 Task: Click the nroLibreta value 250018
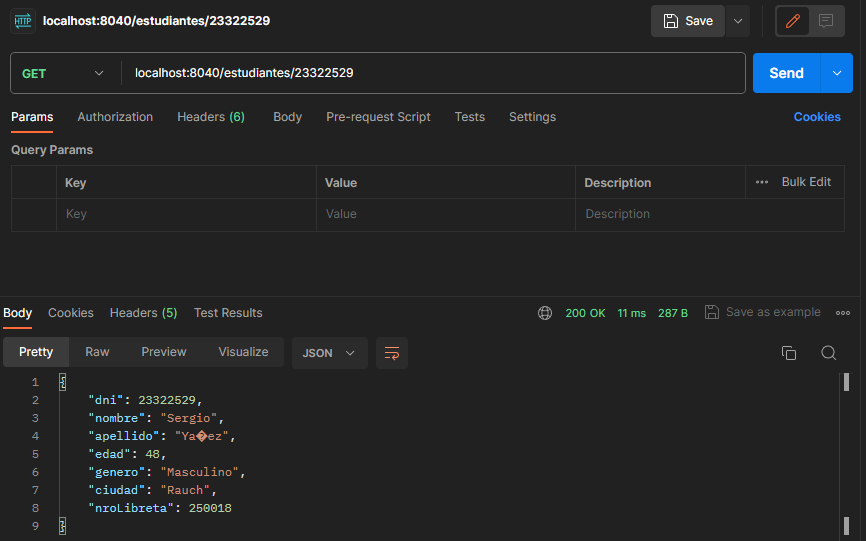click(x=210, y=508)
